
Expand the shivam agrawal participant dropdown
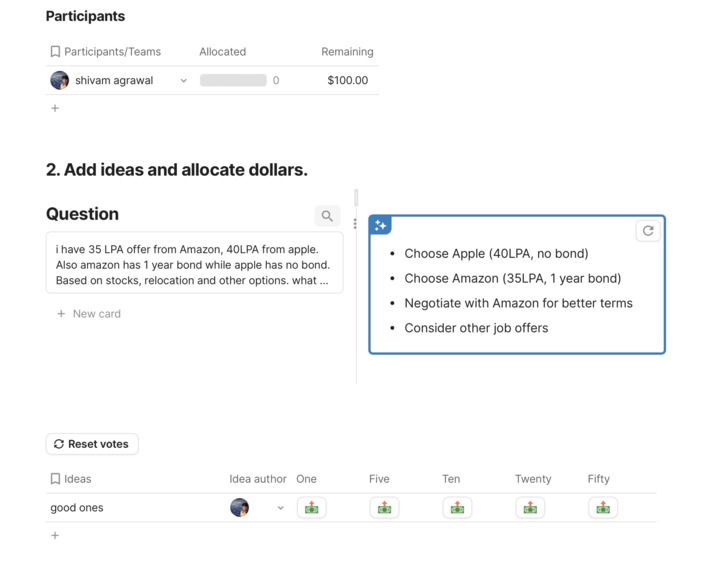[x=184, y=81]
